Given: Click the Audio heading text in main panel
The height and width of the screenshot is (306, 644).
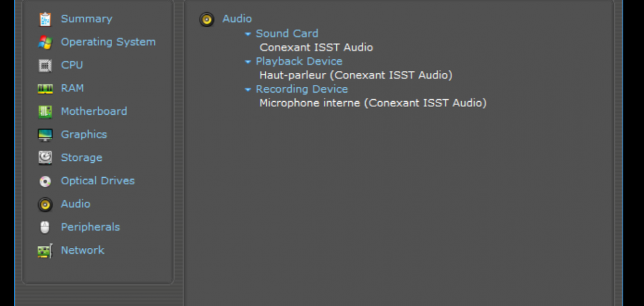Looking at the screenshot, I should tap(237, 19).
